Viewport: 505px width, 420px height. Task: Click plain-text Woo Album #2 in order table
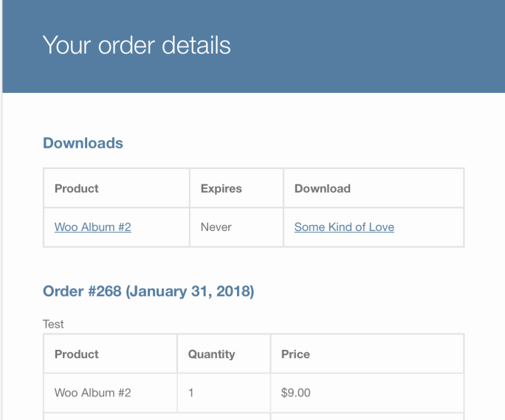pyautogui.click(x=92, y=393)
